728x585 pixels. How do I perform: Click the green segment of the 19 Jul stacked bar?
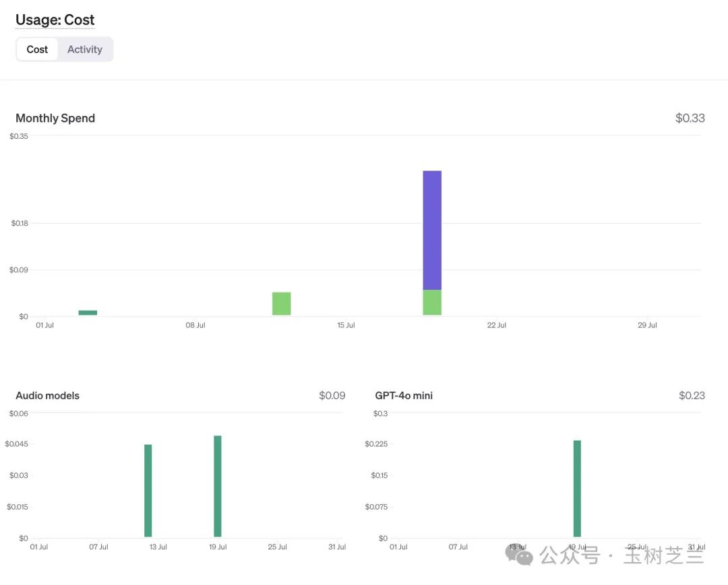coord(432,301)
